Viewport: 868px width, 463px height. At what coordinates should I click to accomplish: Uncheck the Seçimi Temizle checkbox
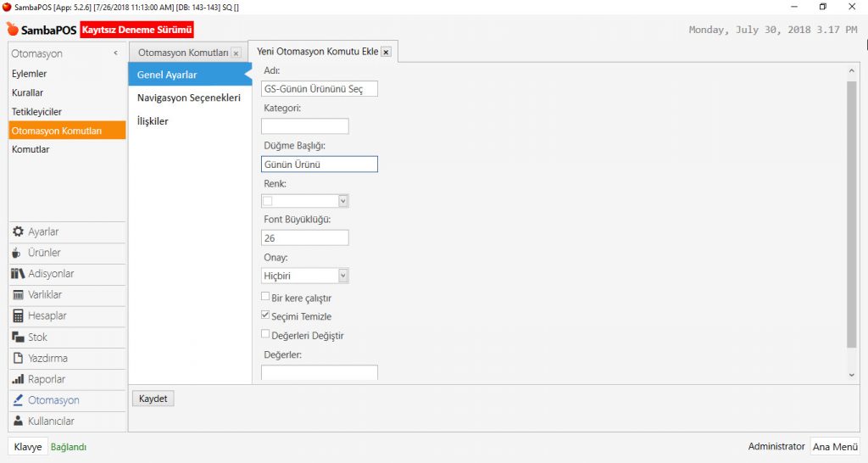266,316
